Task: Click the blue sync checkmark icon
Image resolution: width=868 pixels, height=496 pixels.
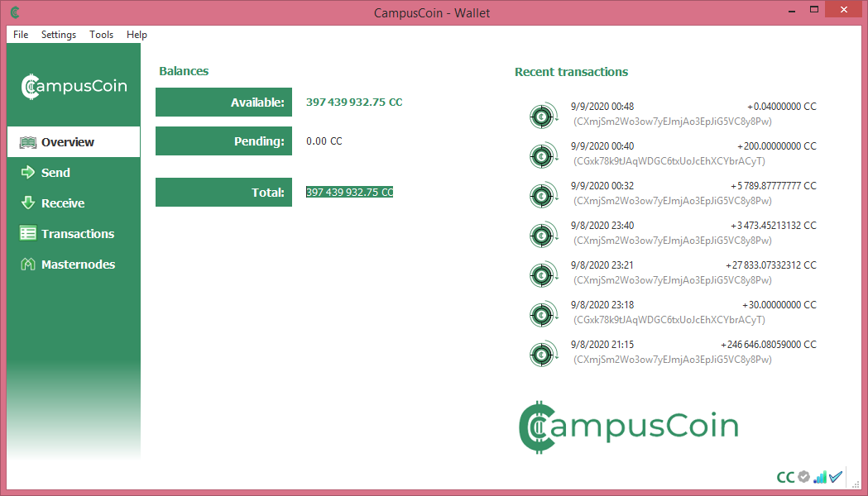Action: (836, 476)
